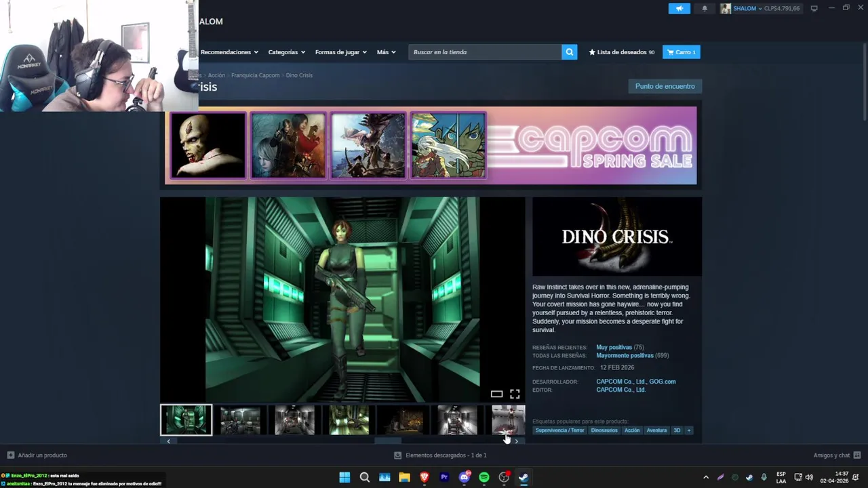Expand Categorías store menu
This screenshot has width=868, height=488.
[286, 52]
